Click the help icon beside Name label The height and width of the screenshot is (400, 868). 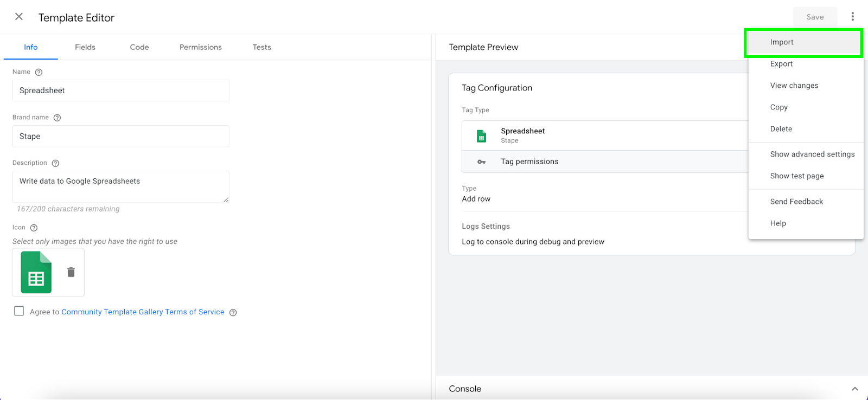coord(39,72)
